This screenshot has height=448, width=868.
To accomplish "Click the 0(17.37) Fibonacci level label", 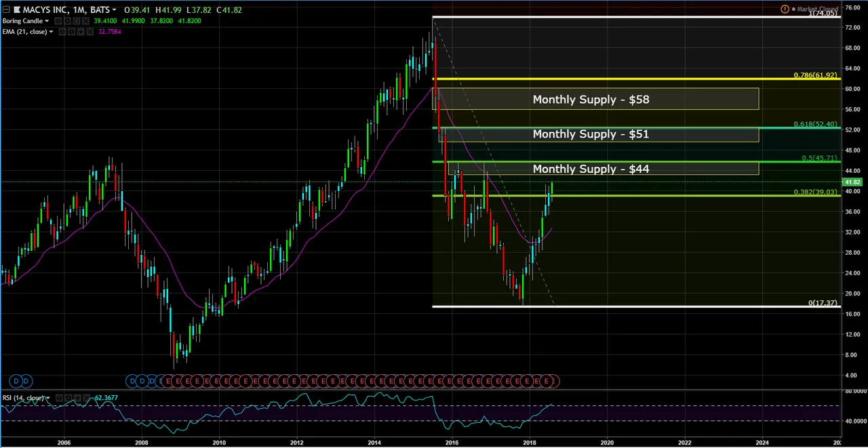I will (823, 303).
